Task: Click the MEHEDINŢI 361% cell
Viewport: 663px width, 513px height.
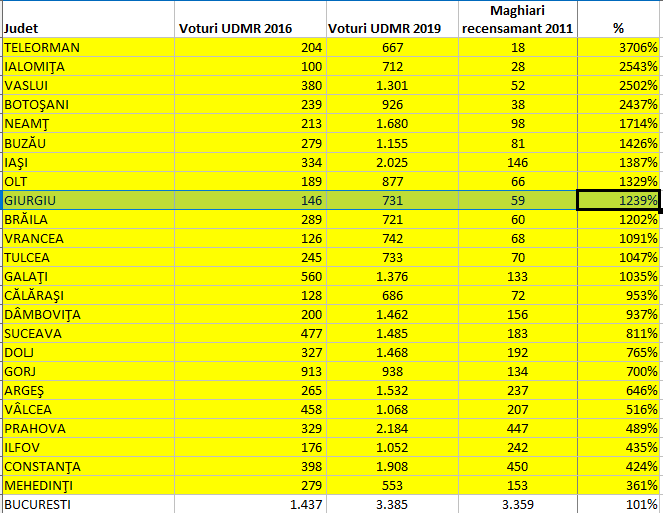Action: click(619, 486)
